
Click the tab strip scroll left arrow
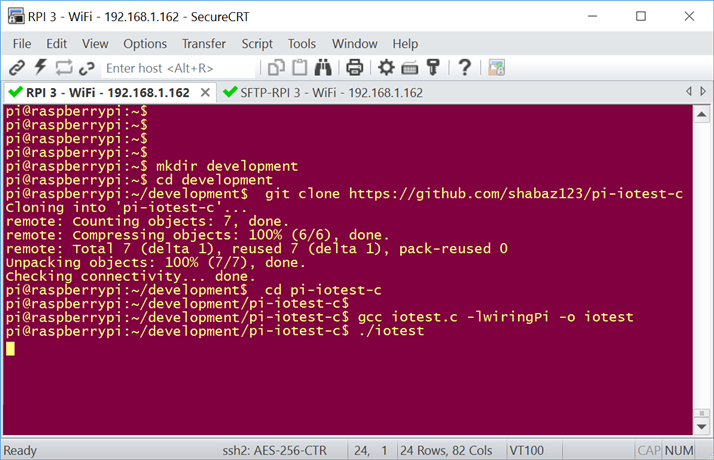click(689, 92)
